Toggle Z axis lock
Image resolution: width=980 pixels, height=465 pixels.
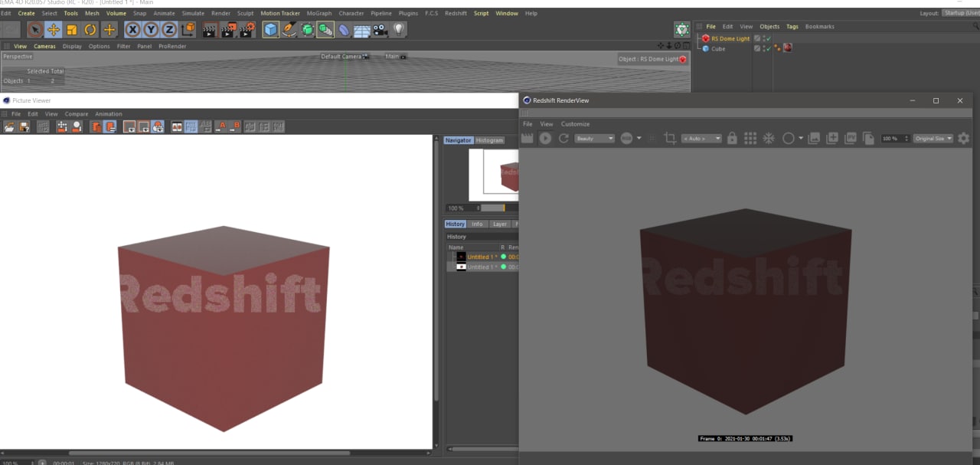click(168, 30)
